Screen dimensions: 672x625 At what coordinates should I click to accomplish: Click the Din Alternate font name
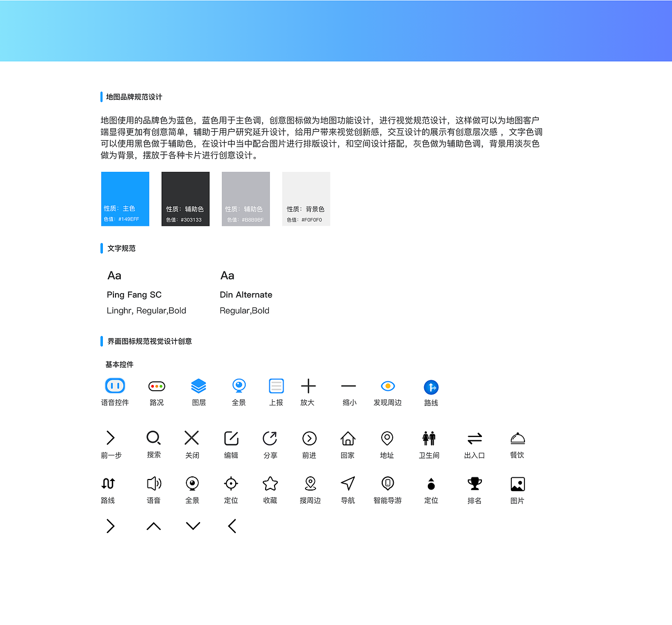(246, 295)
